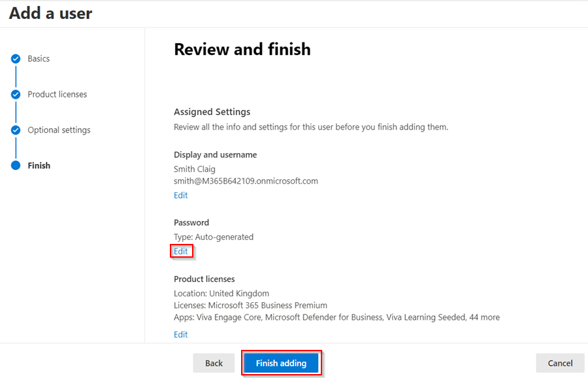588x378 pixels.
Task: Go Back to the previous step
Action: coord(214,363)
